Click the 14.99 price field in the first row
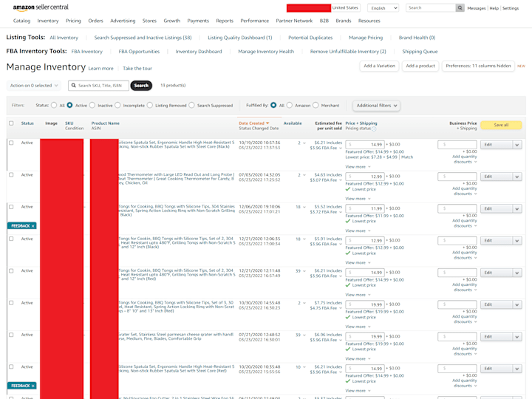The width and height of the screenshot is (532, 399). 365,145
